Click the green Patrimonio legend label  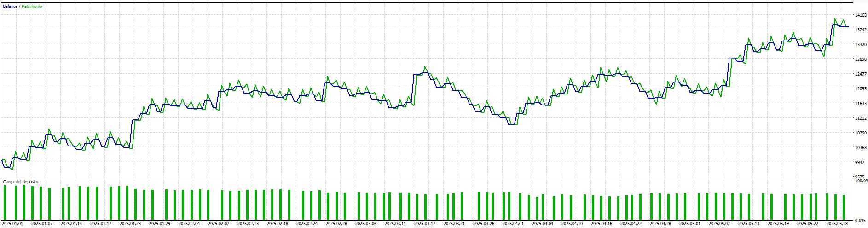tap(32, 6)
